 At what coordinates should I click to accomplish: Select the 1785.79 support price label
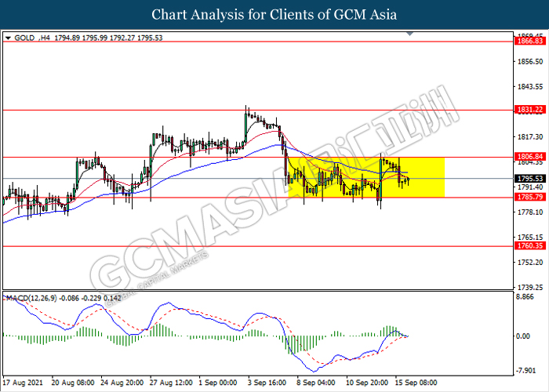pos(530,197)
